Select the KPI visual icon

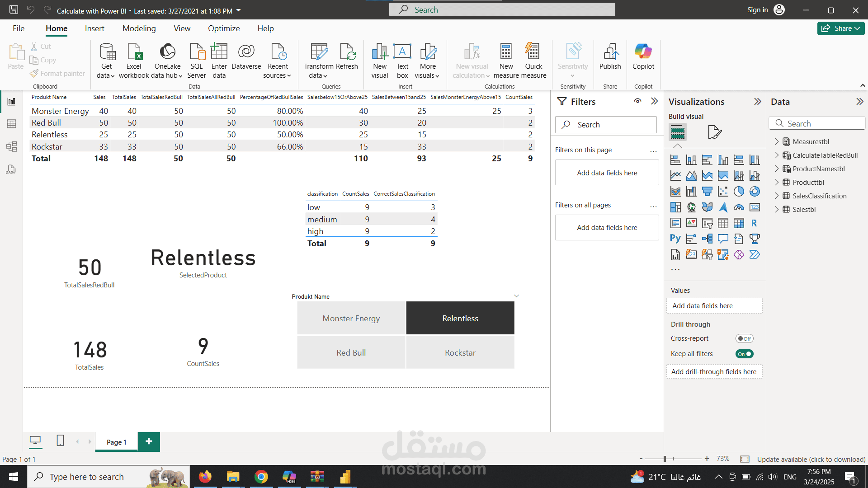691,223
